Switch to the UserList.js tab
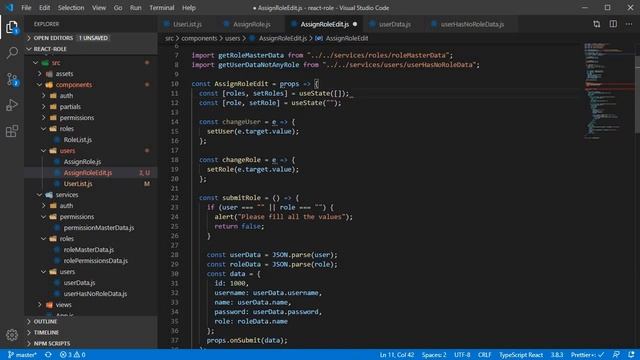This screenshot has height=360, width=640. tap(187, 24)
